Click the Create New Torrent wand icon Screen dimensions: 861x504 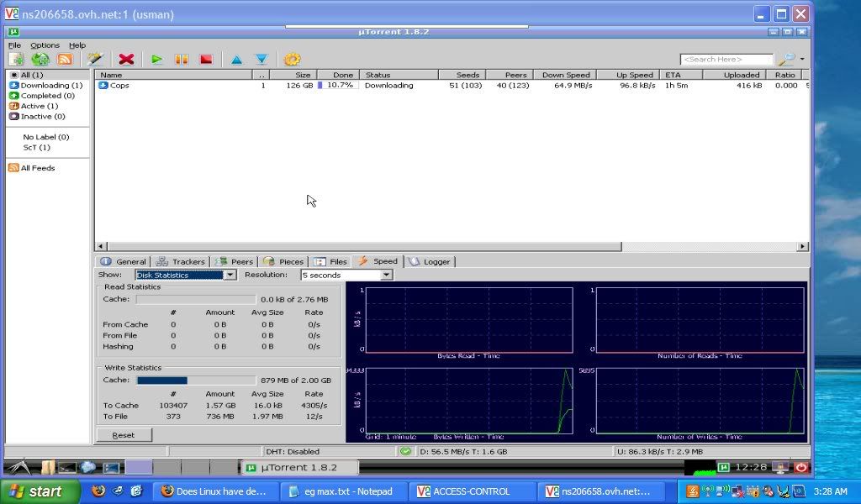(x=95, y=60)
